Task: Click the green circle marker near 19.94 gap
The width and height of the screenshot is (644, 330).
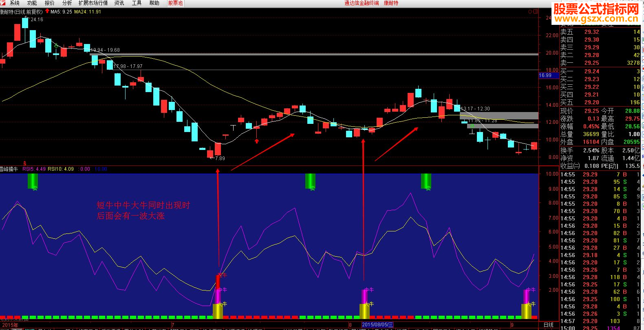Action: point(56,46)
